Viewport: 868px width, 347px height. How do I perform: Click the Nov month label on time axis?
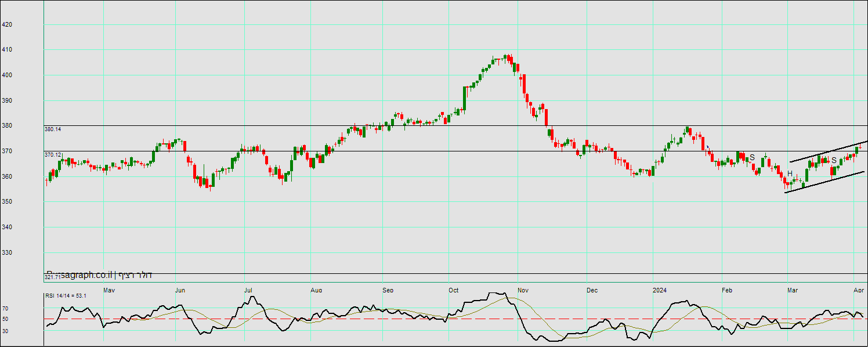[x=523, y=290]
